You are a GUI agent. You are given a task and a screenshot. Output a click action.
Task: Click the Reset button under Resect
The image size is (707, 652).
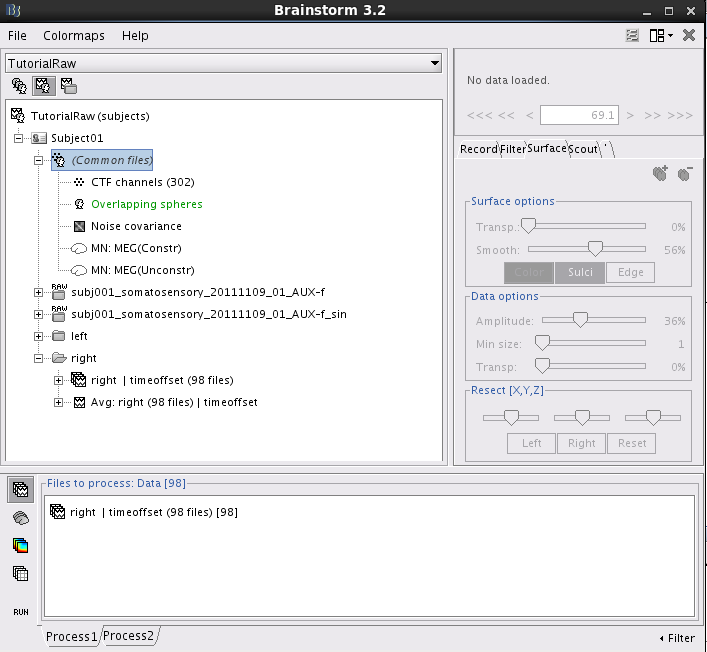coord(631,443)
